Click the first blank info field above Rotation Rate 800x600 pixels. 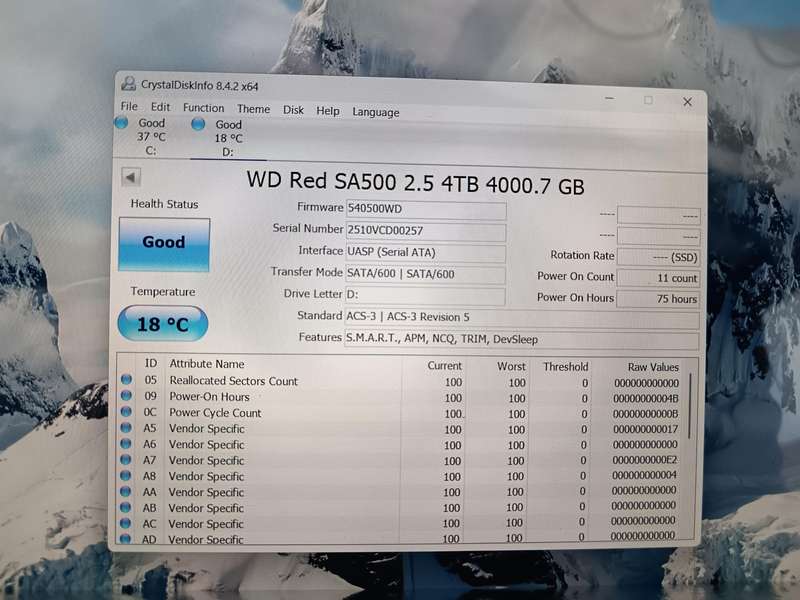[659, 215]
